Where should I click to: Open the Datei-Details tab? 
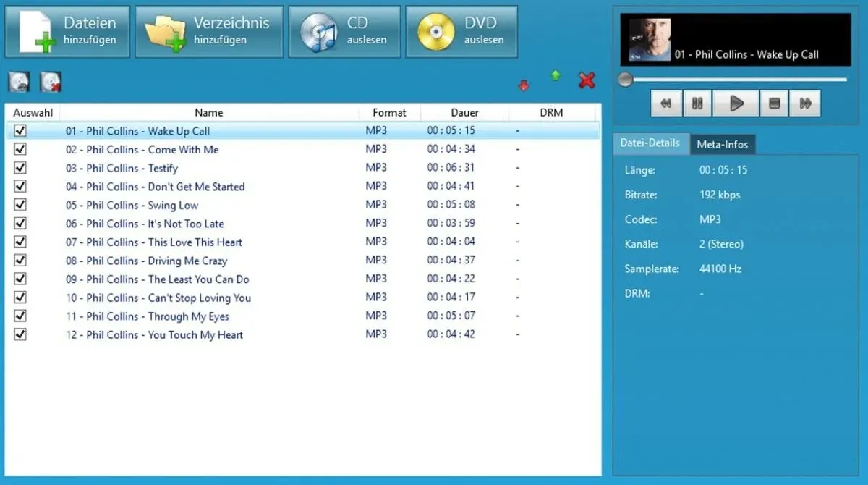pyautogui.click(x=650, y=143)
